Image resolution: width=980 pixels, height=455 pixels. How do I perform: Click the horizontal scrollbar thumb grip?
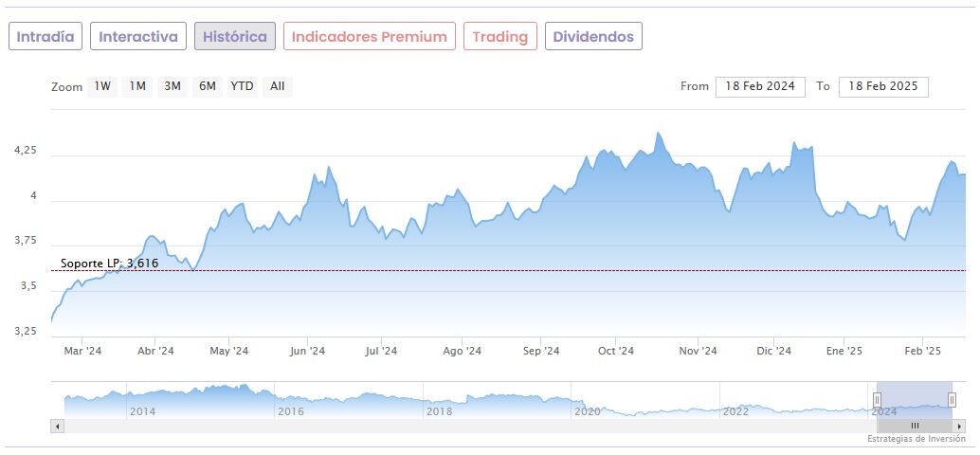(x=915, y=427)
